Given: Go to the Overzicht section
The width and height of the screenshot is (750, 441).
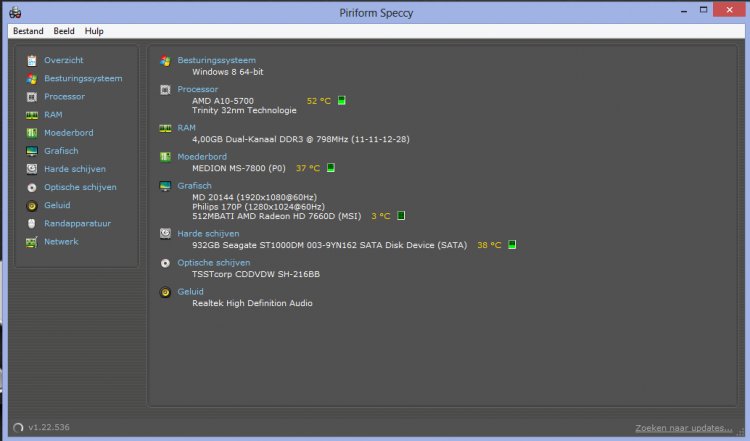Looking at the screenshot, I should point(64,60).
